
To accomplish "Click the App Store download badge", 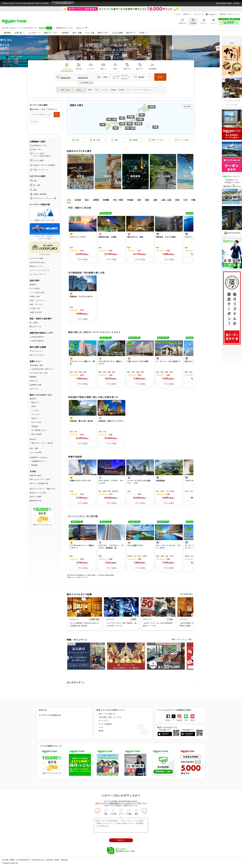I will point(165,734).
